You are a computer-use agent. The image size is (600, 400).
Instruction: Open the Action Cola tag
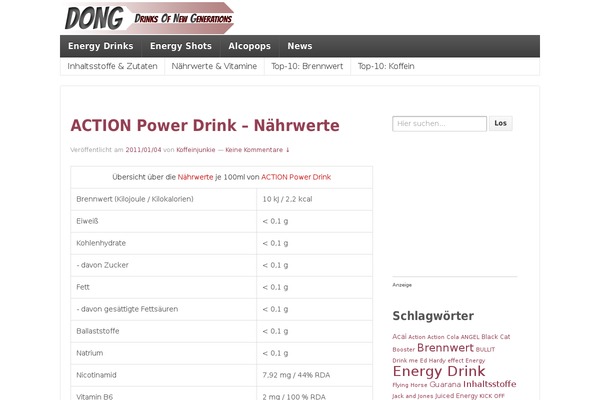click(443, 337)
